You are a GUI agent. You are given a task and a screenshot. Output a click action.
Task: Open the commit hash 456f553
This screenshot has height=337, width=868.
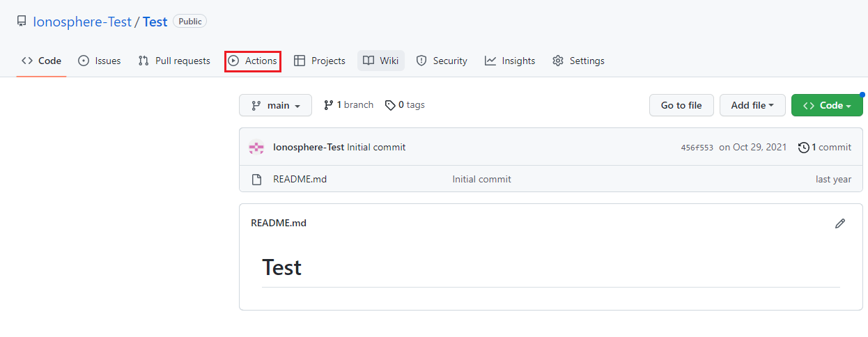point(697,148)
